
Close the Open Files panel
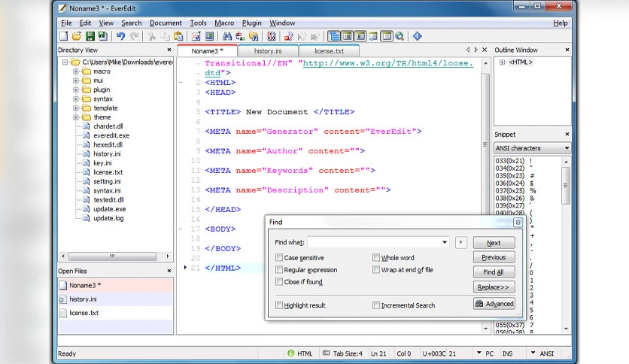pos(169,271)
